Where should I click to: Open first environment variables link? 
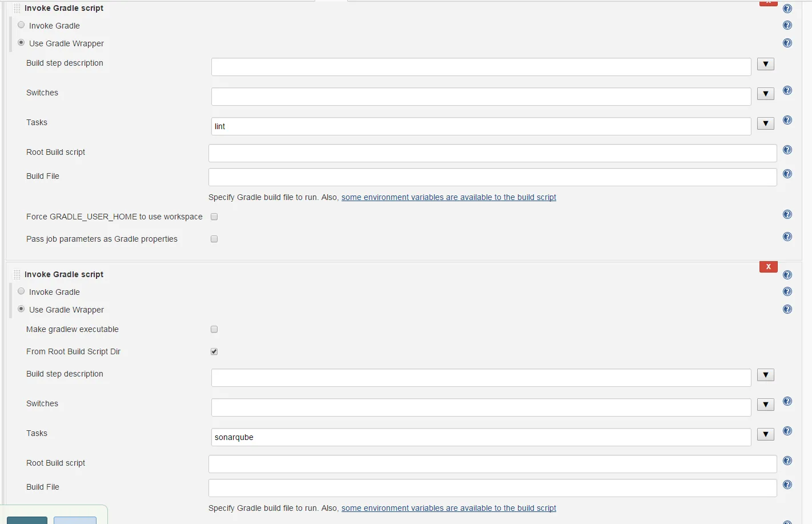pos(448,197)
